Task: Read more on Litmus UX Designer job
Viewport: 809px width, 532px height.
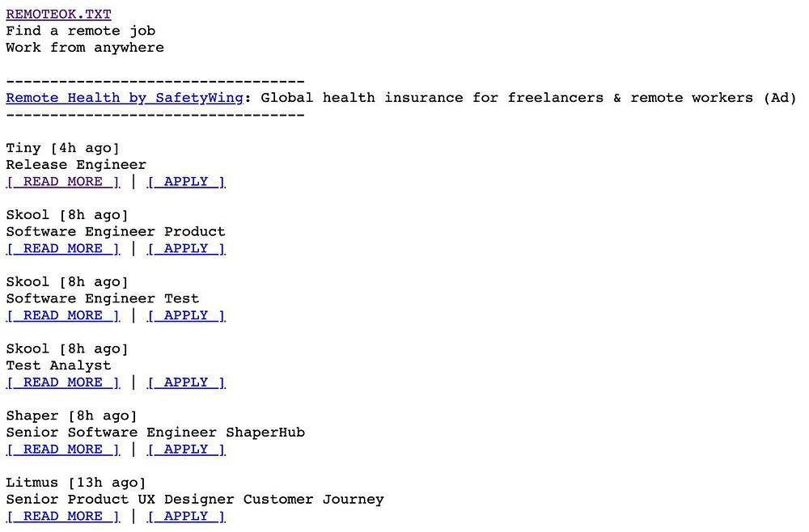Action: (63, 517)
